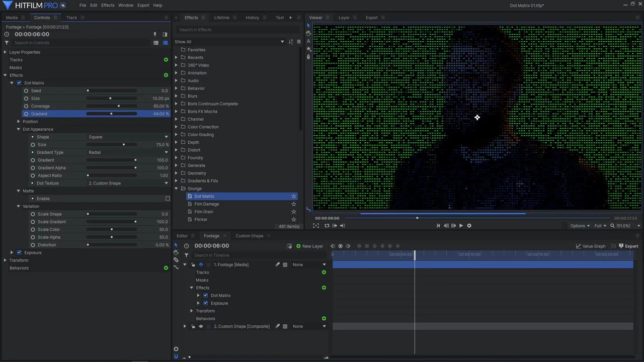The width and height of the screenshot is (644, 362).
Task: Uncheck Exposure in timeline effects
Action: (x=205, y=303)
